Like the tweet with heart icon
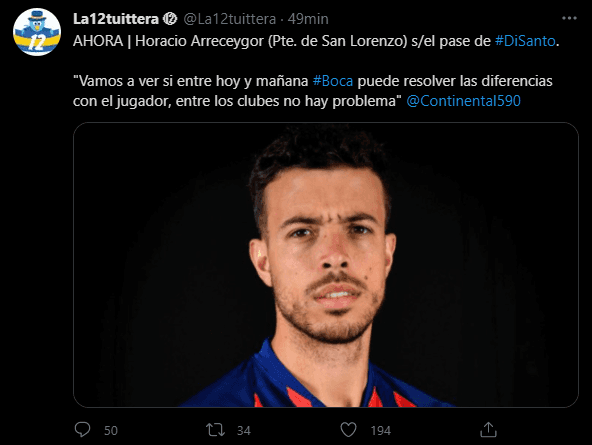This screenshot has width=592, height=445. click(x=348, y=430)
